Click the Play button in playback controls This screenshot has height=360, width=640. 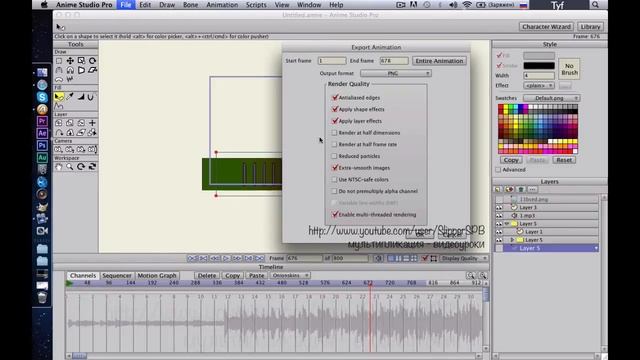pyautogui.click(x=226, y=258)
